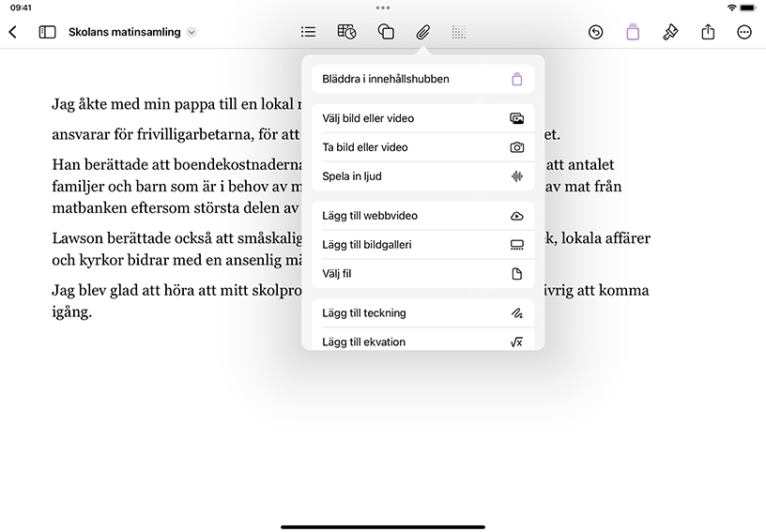Click the word 'igång.' in document
766x532 pixels.
pyautogui.click(x=71, y=312)
